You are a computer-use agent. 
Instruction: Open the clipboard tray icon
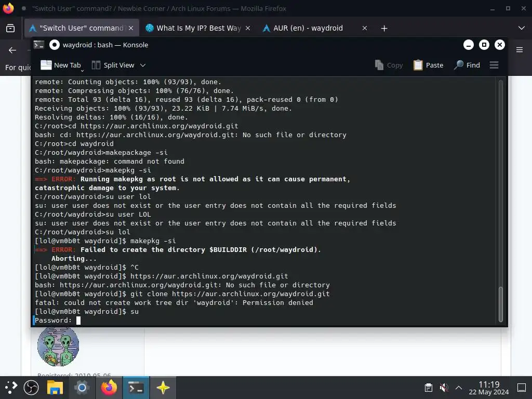(429, 388)
